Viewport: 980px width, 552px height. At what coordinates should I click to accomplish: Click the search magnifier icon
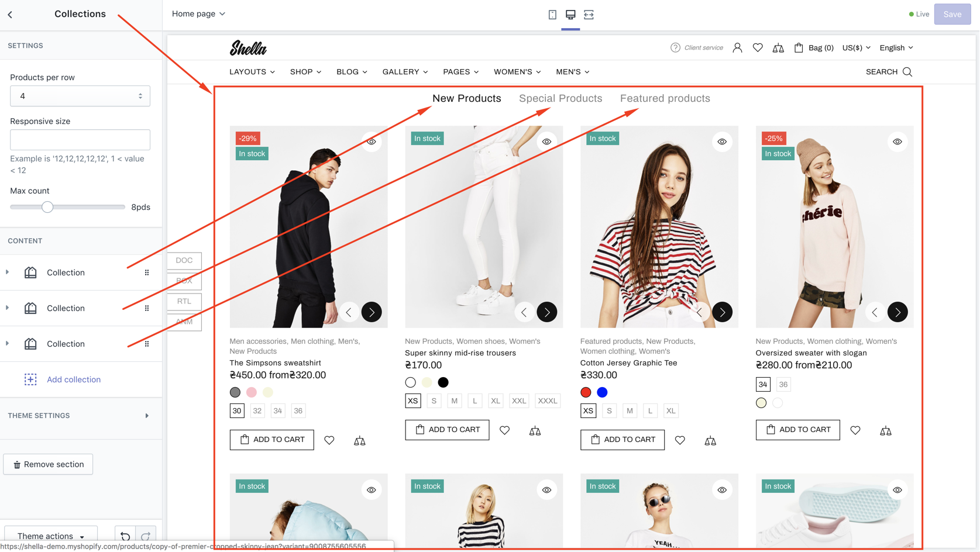pos(907,72)
